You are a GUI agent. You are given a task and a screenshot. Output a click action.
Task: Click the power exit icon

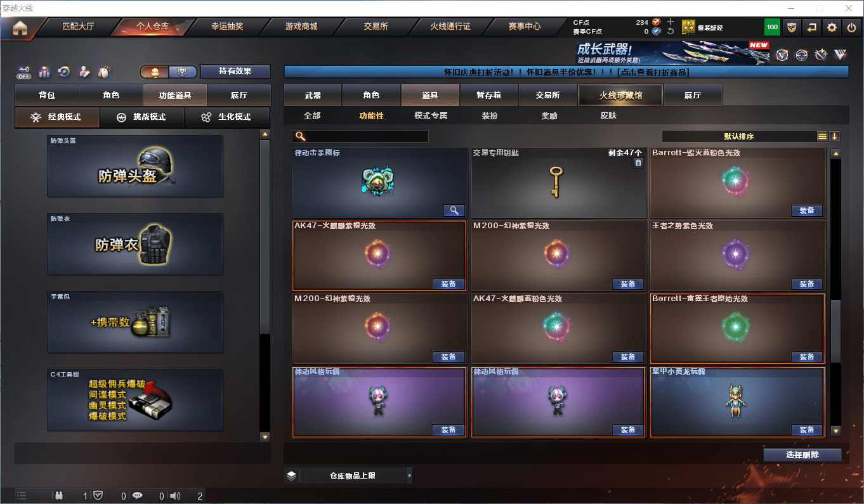click(x=851, y=28)
